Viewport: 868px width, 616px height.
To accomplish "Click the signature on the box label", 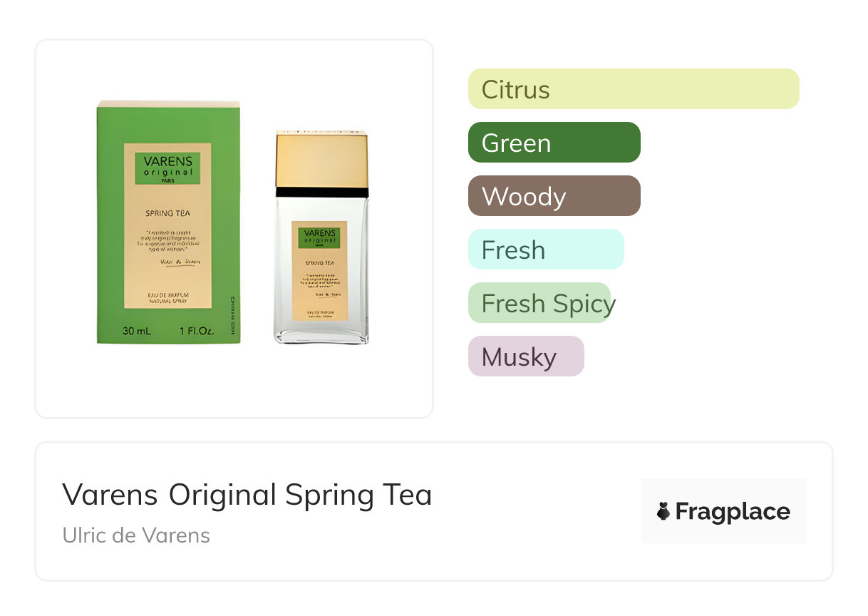I will click(x=178, y=262).
